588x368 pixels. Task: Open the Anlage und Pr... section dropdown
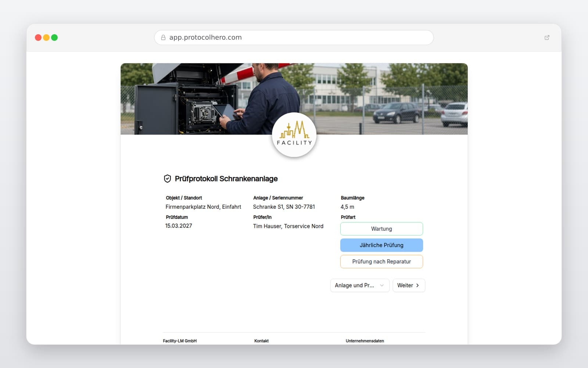[360, 286]
